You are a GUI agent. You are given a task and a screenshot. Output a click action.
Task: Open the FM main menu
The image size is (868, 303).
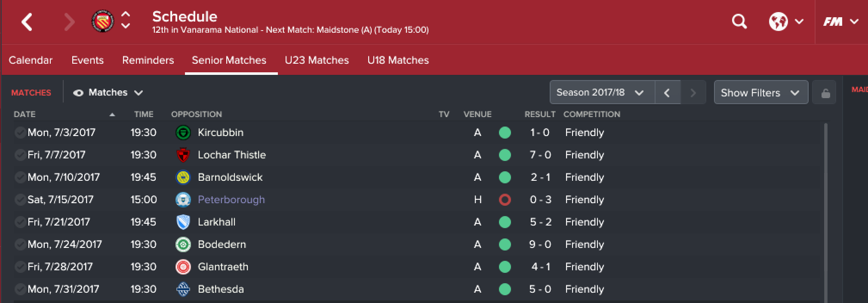pos(841,22)
